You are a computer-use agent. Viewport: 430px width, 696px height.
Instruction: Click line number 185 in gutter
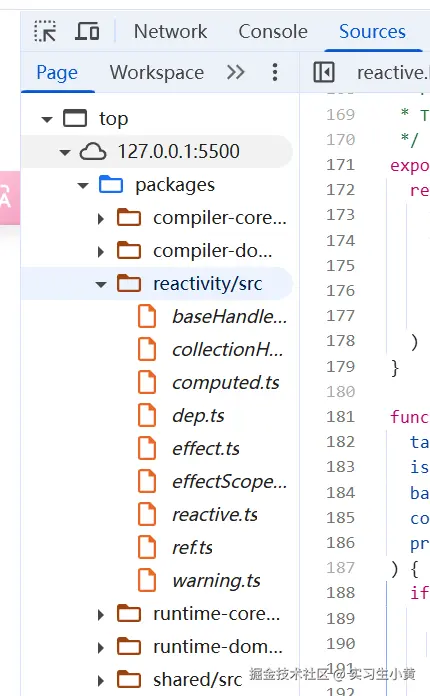point(341,517)
